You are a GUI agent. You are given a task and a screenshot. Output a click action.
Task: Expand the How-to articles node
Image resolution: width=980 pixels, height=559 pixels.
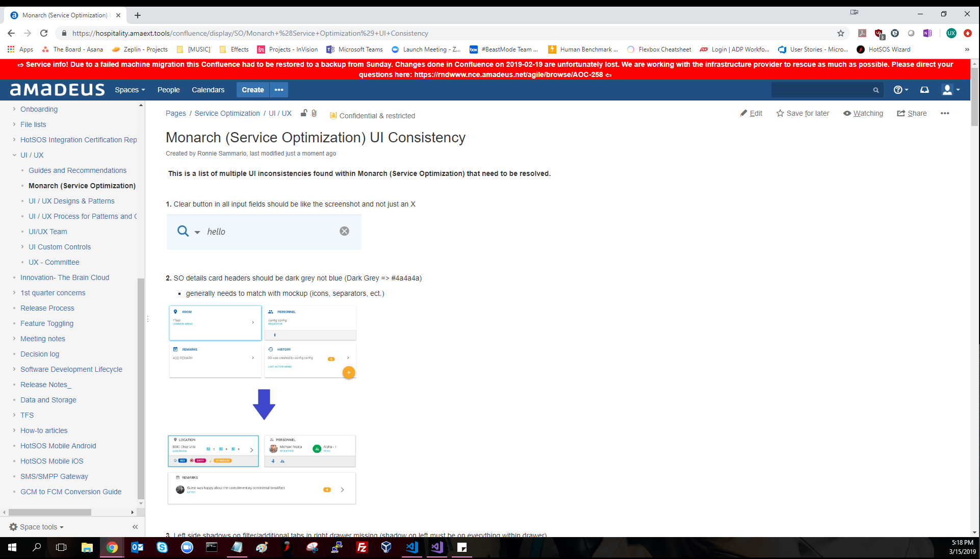(x=14, y=430)
